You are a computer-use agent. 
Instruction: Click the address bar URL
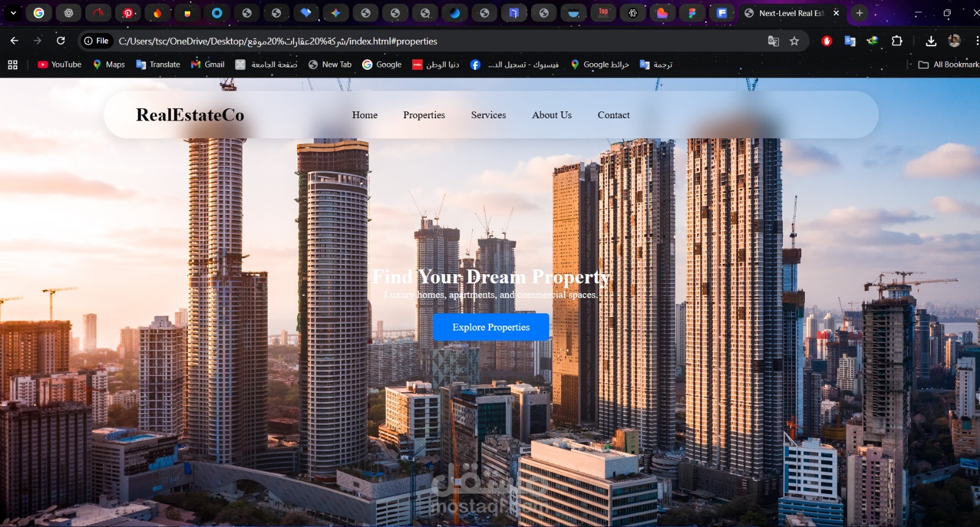coord(278,41)
